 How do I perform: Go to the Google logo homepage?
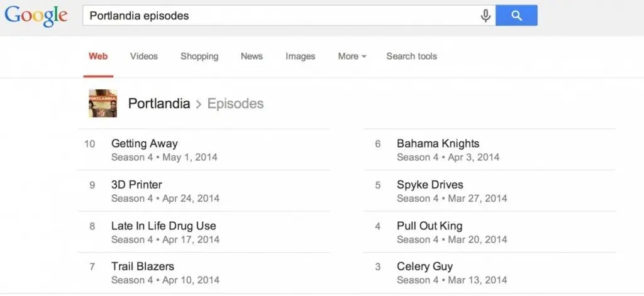pyautogui.click(x=37, y=17)
